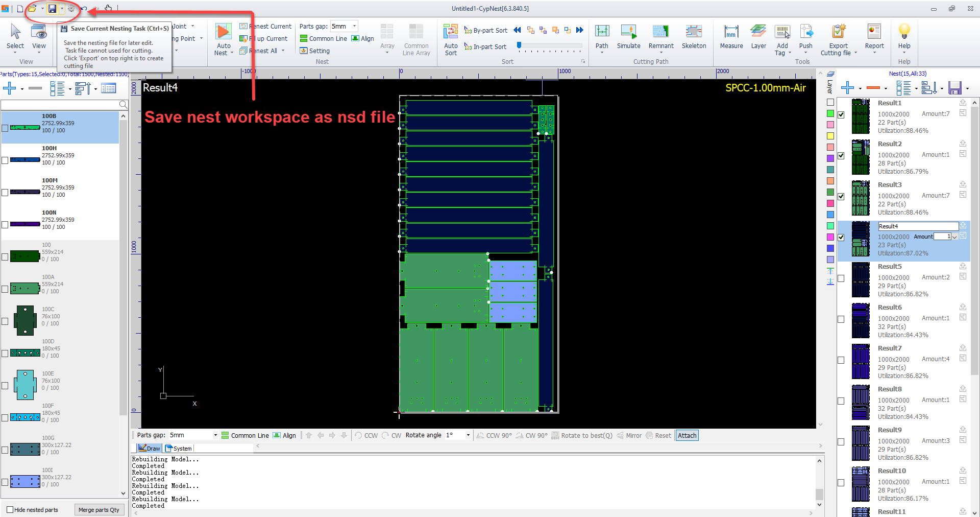
Task: Uncheck Result2 checkbox
Action: pos(841,156)
